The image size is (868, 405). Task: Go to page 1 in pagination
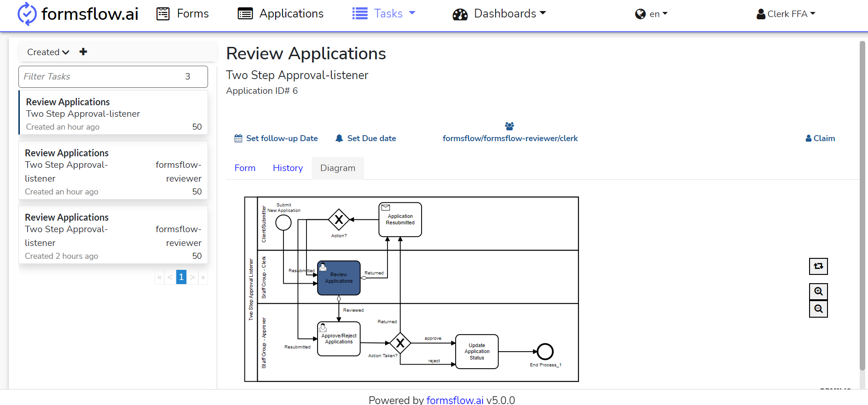[x=181, y=277]
